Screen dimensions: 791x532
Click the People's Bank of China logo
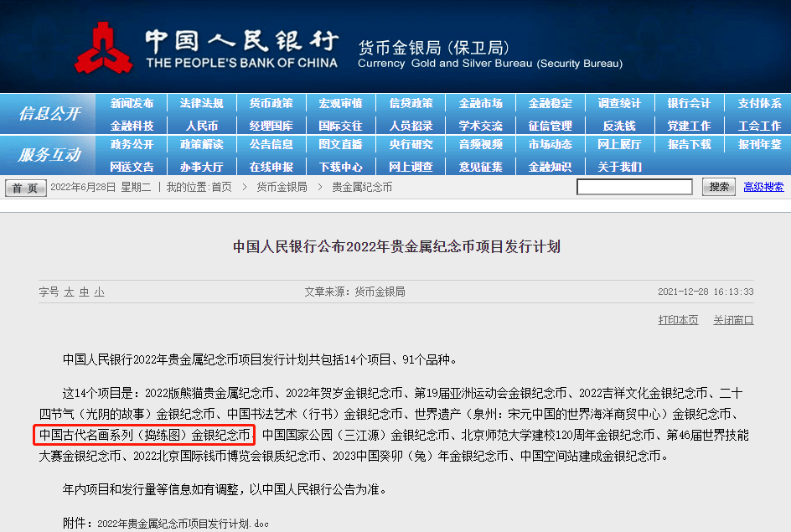point(104,48)
